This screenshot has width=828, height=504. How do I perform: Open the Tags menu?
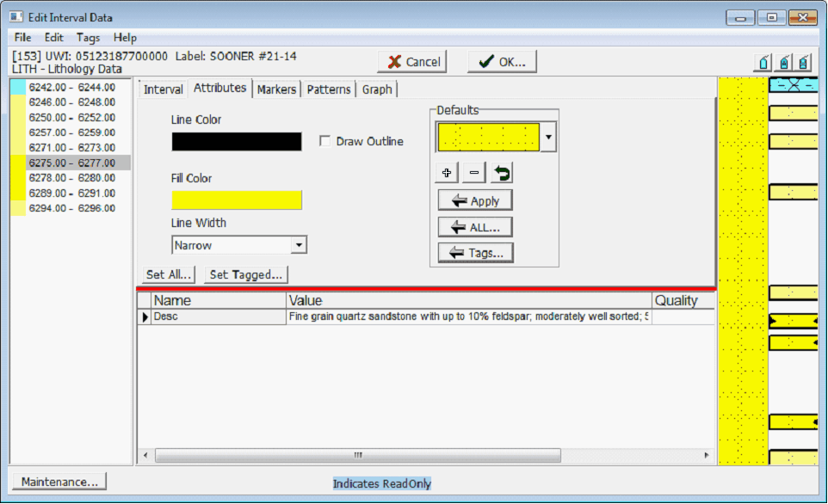tap(88, 38)
